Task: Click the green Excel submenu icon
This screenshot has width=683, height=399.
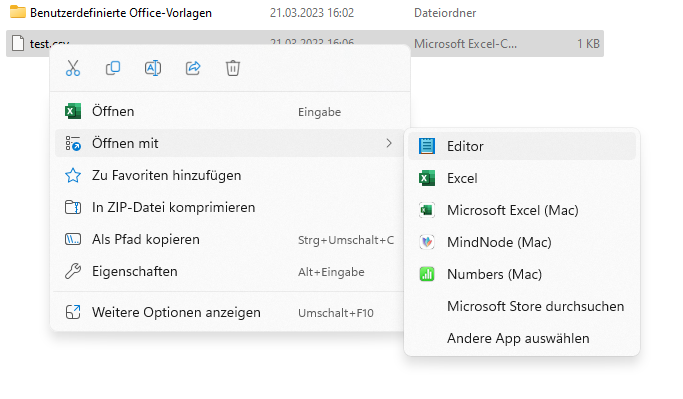Action: pos(427,178)
